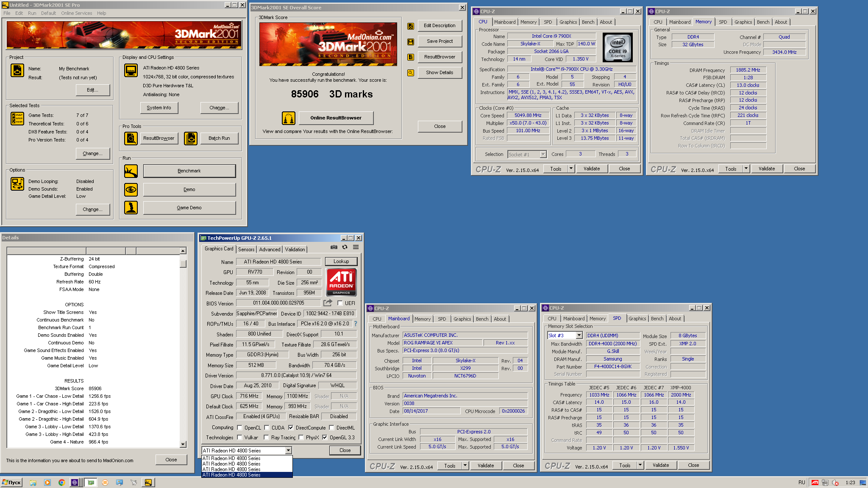Click the Russian Start button
The height and width of the screenshot is (488, 868).
pyautogui.click(x=11, y=482)
